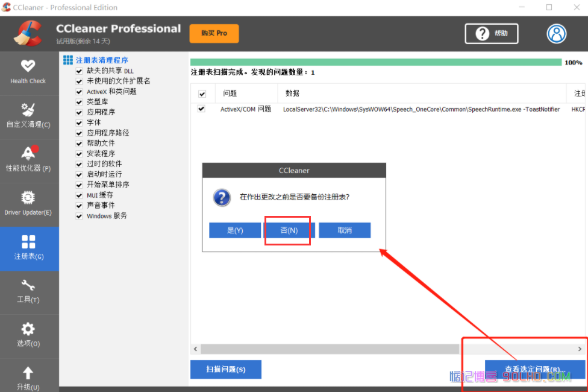This screenshot has width=588, height=392.
Task: Open the user account profile icon
Action: 556,34
